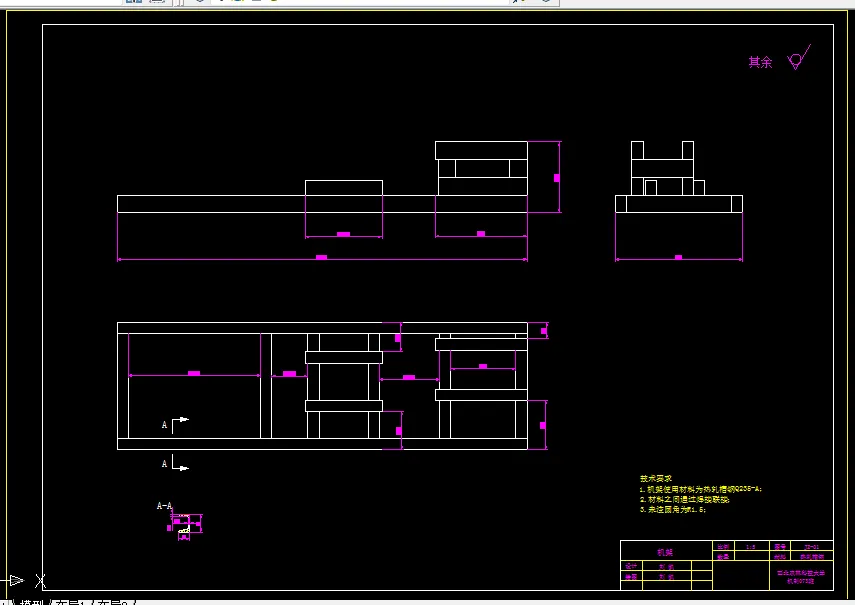Screen dimensions: 855x605
Task: Select the 设计 label in the title block
Action: 631,566
